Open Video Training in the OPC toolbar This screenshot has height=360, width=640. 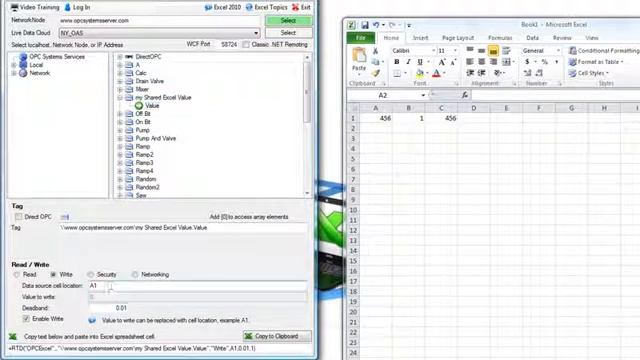(x=35, y=7)
